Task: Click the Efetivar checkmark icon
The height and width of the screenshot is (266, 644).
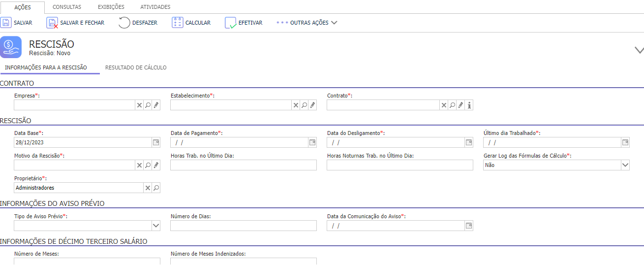Action: point(231,23)
